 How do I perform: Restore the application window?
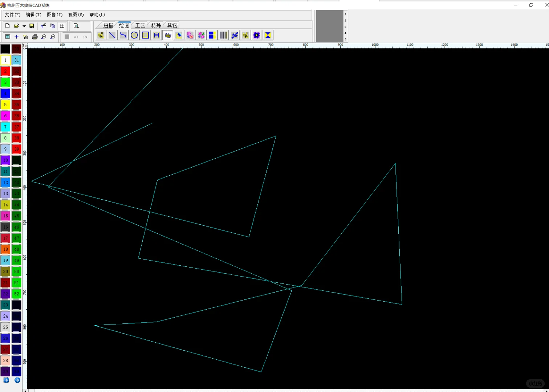531,5
